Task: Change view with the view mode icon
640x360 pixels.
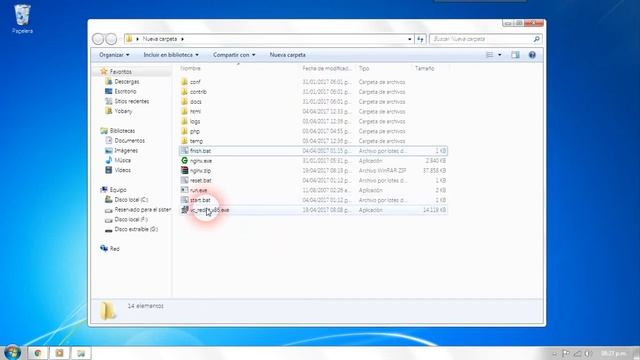Action: click(489, 55)
